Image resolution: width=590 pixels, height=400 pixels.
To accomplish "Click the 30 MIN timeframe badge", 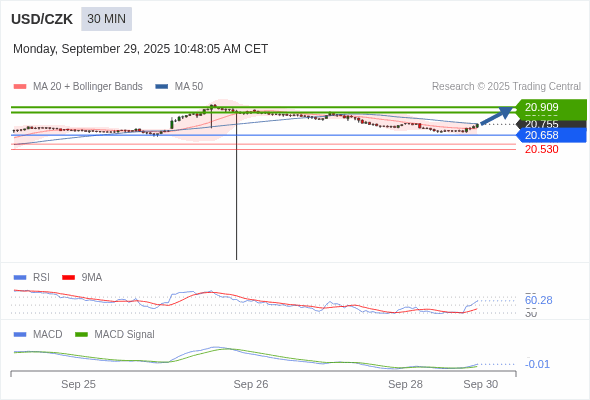I will coord(106,19).
